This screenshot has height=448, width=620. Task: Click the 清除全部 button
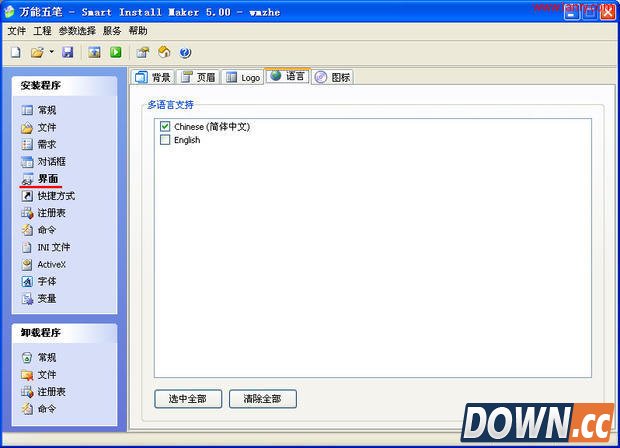click(263, 399)
